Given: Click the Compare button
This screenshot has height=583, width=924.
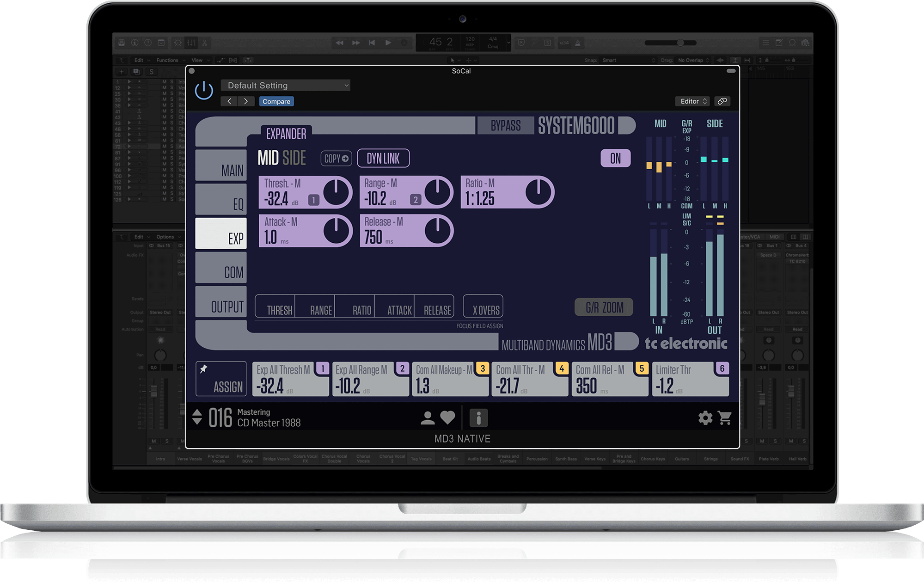Looking at the screenshot, I should pyautogui.click(x=276, y=101).
